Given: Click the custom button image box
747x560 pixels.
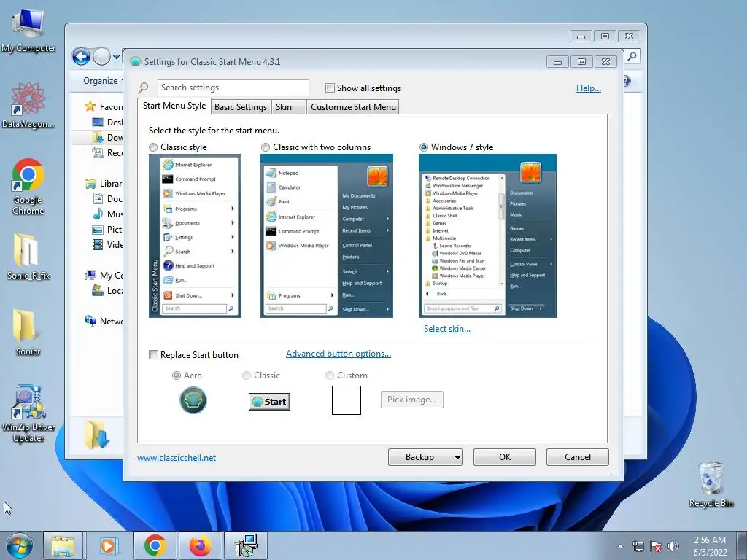Looking at the screenshot, I should point(347,400).
